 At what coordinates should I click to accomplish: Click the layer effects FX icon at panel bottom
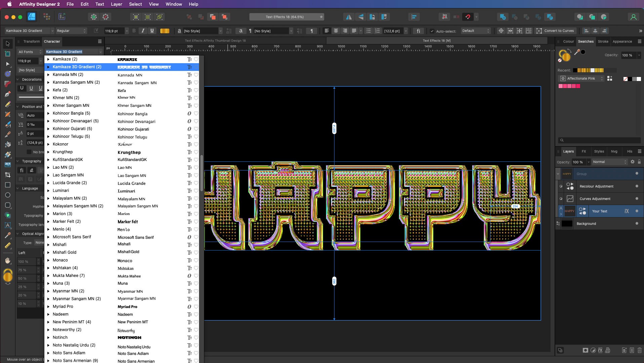tap(600, 350)
